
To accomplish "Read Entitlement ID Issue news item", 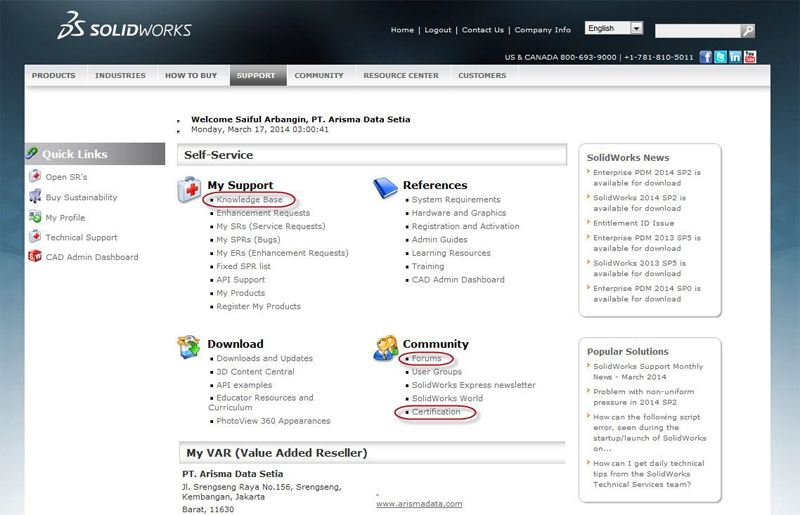I will click(633, 223).
